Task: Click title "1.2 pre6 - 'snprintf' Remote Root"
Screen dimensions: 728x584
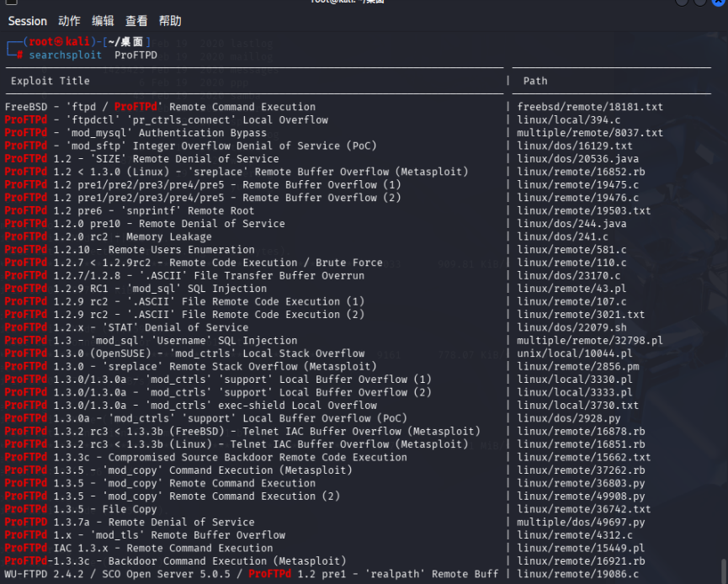Action: point(154,210)
